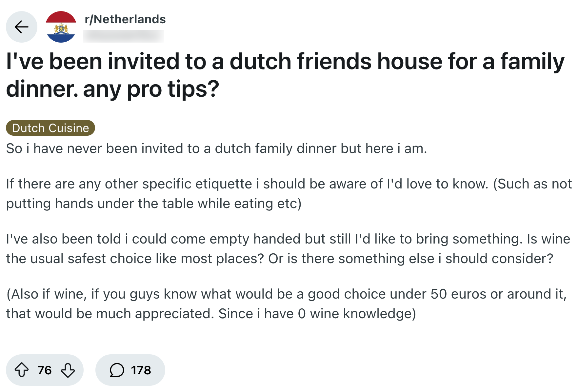Click the line "that would be much appreciated"
Screen dimensions: 579x392
point(211,314)
